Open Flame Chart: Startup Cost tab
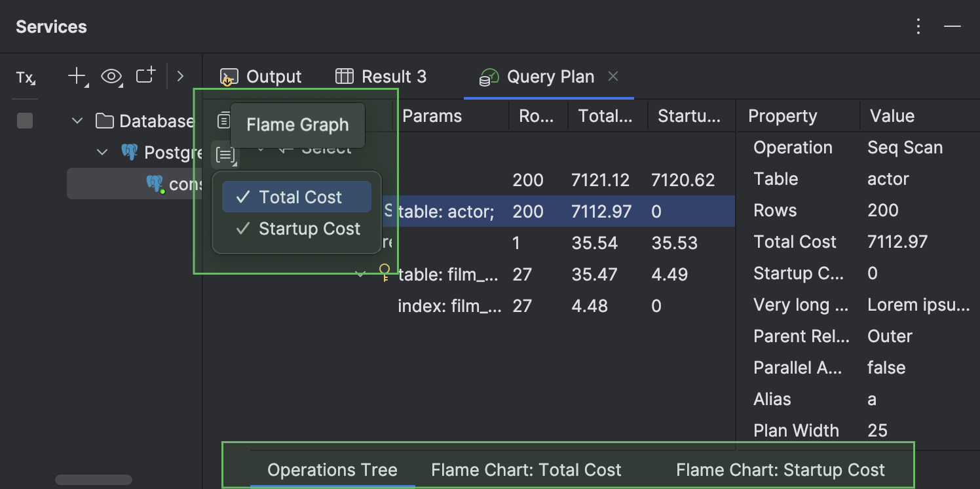The height and width of the screenshot is (489, 980). (780, 470)
